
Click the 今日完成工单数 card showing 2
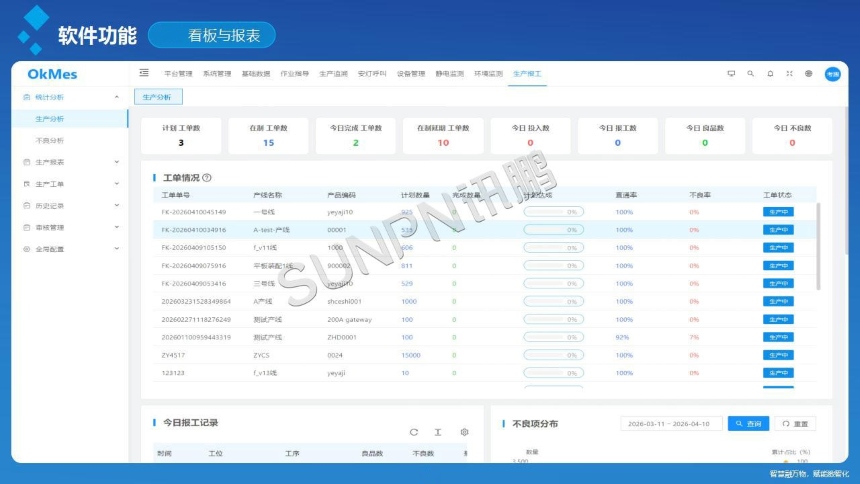355,136
